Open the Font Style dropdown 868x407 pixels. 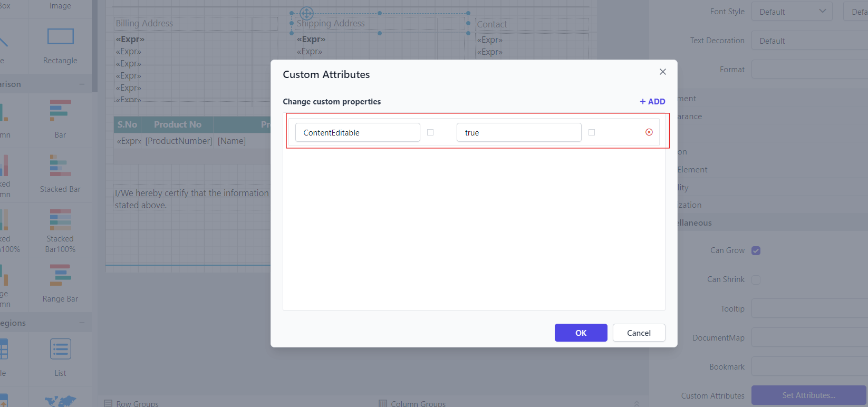pyautogui.click(x=792, y=12)
